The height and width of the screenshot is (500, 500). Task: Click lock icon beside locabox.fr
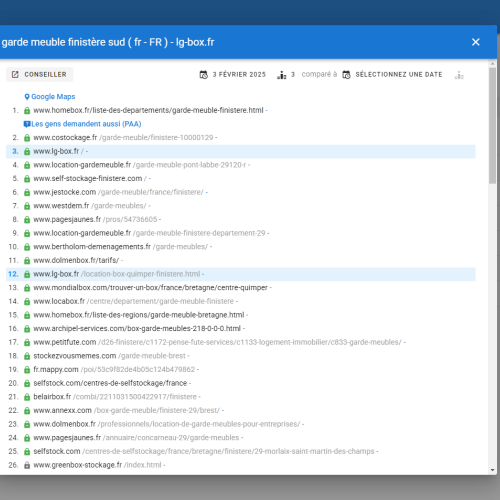click(x=27, y=302)
